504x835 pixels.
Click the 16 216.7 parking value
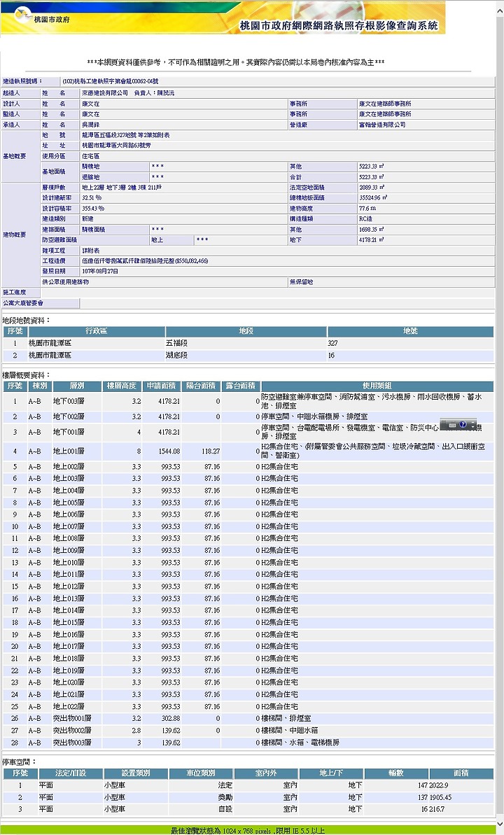coord(433,809)
